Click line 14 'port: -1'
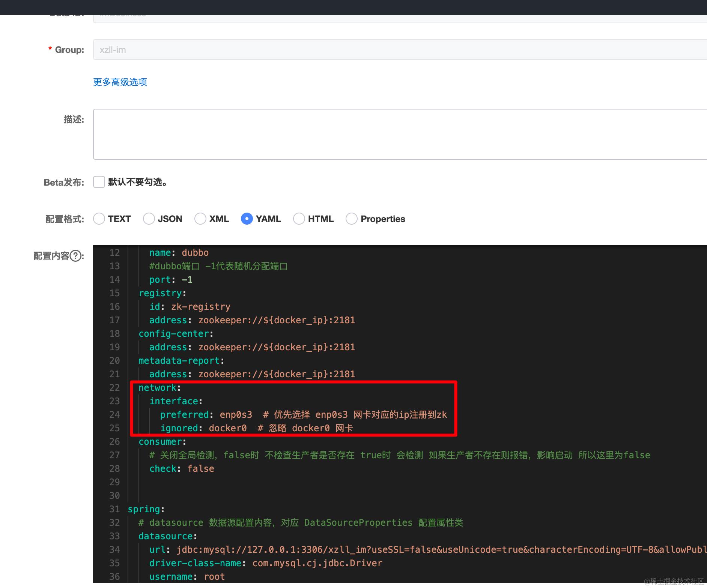 [x=171, y=280]
